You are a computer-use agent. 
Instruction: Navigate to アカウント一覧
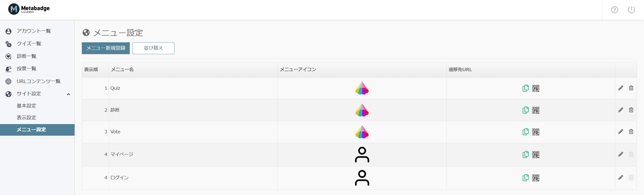[34, 31]
